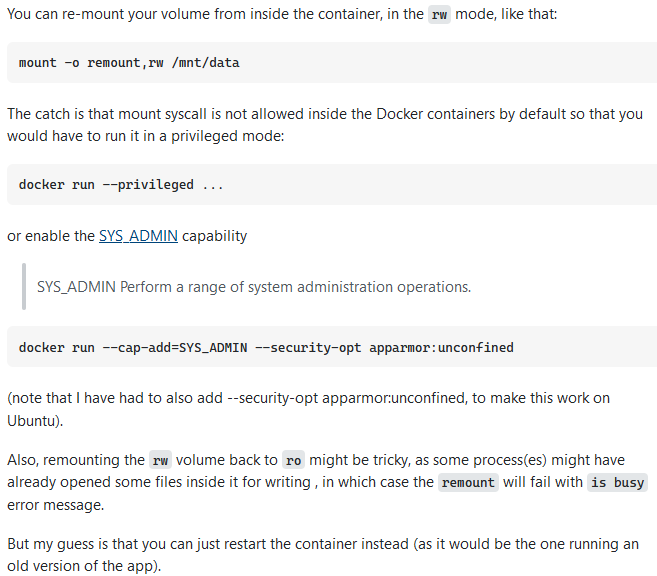Viewport: 657px width, 576px height.
Task: Click the docker run --cap-add=SYS_ADMIN code block
Action: (x=332, y=347)
